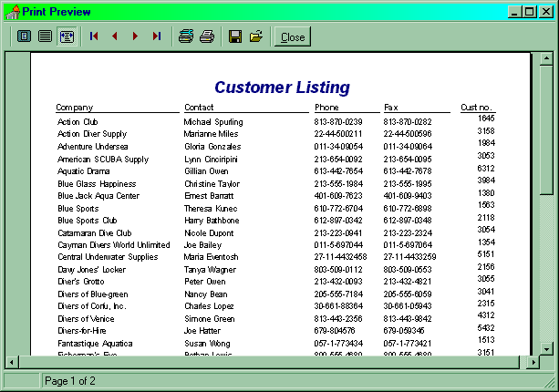This screenshot has width=559, height=392.
Task: Click the Cust no. column header
Action: (476, 108)
